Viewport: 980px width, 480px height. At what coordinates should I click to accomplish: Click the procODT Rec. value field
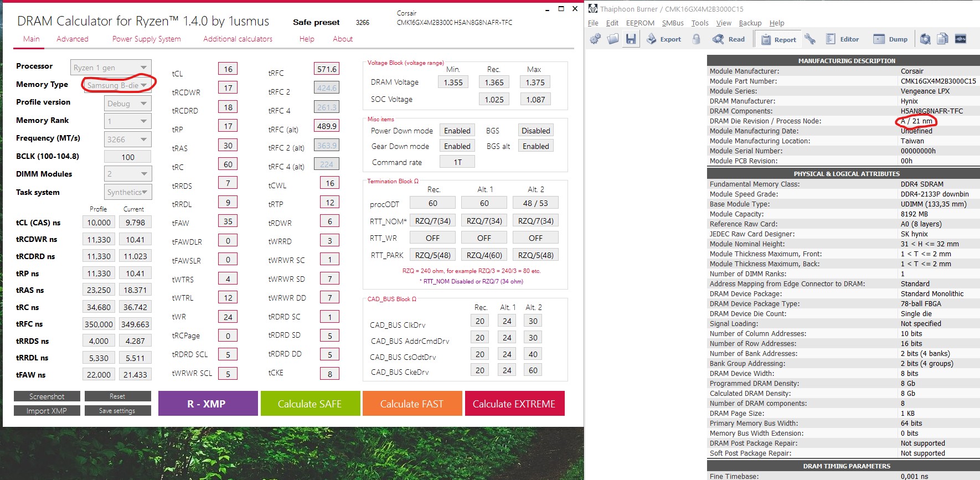tap(433, 203)
